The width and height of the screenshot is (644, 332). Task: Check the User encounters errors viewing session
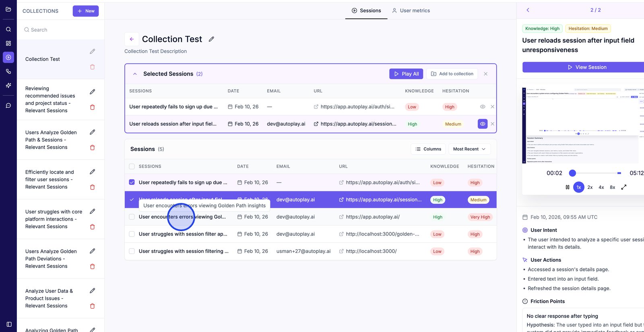click(x=132, y=217)
